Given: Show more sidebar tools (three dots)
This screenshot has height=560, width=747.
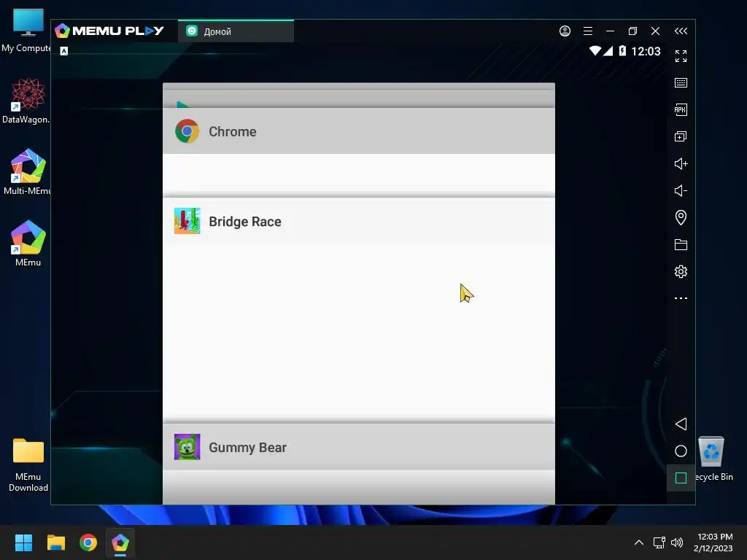Looking at the screenshot, I should [681, 298].
